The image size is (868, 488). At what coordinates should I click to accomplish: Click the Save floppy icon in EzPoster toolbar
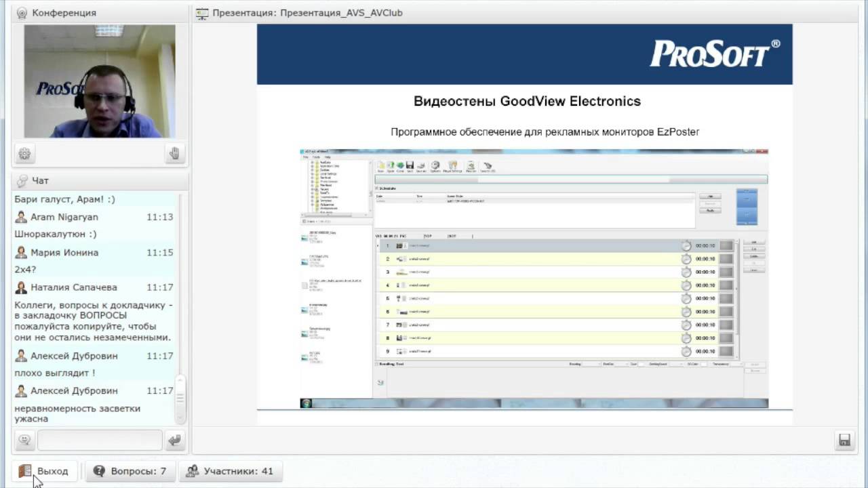(410, 165)
